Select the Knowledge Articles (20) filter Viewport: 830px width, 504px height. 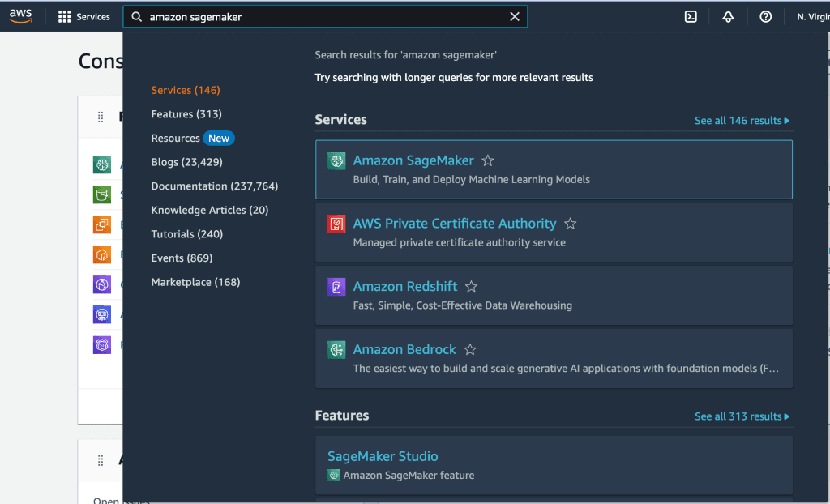click(x=210, y=210)
